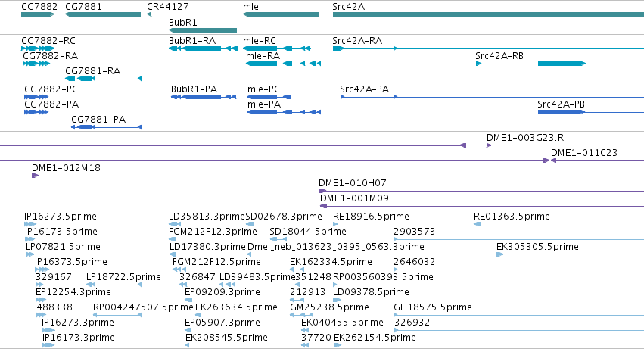Select the mle-RA transcript feature
Image resolution: width=644 pixels, height=349 pixels.
283,64
